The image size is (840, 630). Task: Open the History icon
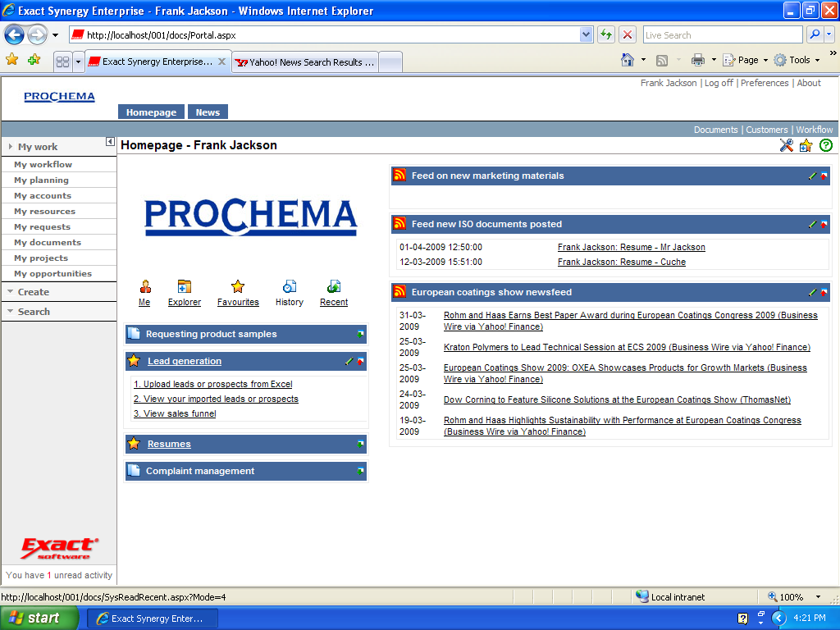pos(290,286)
